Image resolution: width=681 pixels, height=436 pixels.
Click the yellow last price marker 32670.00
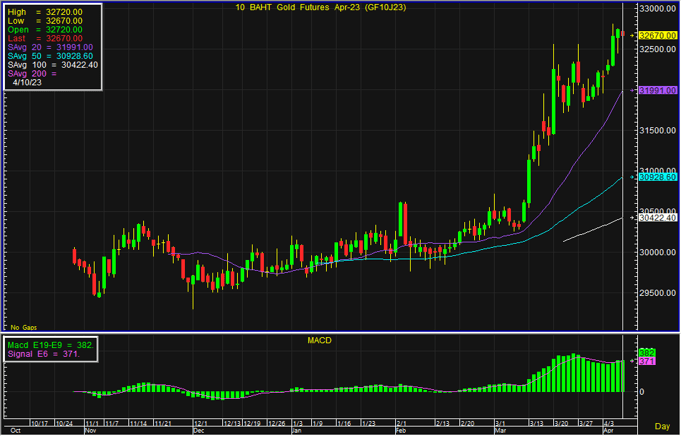651,35
